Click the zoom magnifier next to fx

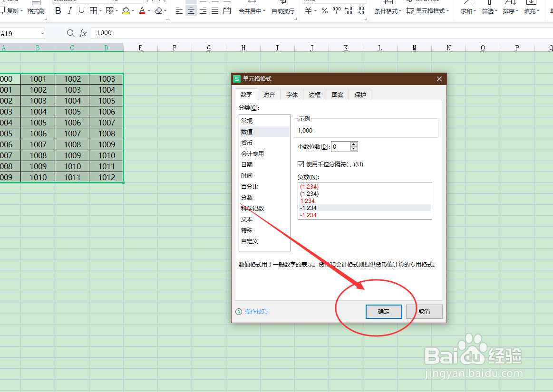click(x=70, y=33)
